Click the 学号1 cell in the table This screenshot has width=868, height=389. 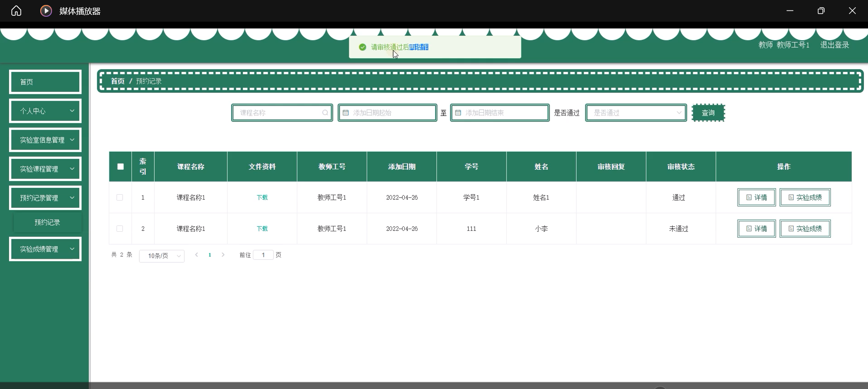pyautogui.click(x=471, y=197)
